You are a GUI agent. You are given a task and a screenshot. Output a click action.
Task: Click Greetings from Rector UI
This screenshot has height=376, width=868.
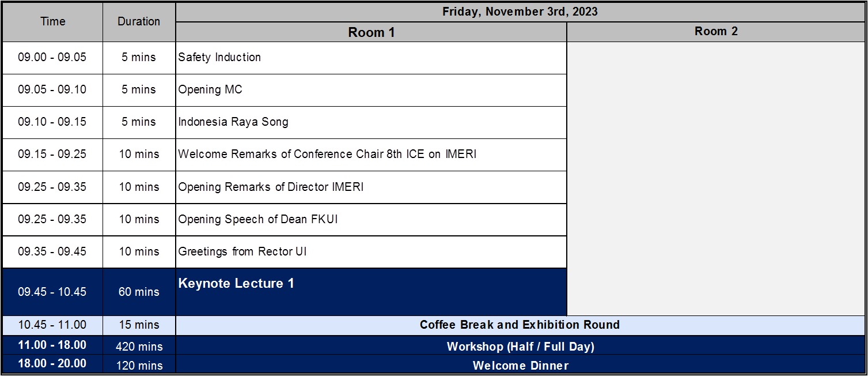[x=242, y=252]
